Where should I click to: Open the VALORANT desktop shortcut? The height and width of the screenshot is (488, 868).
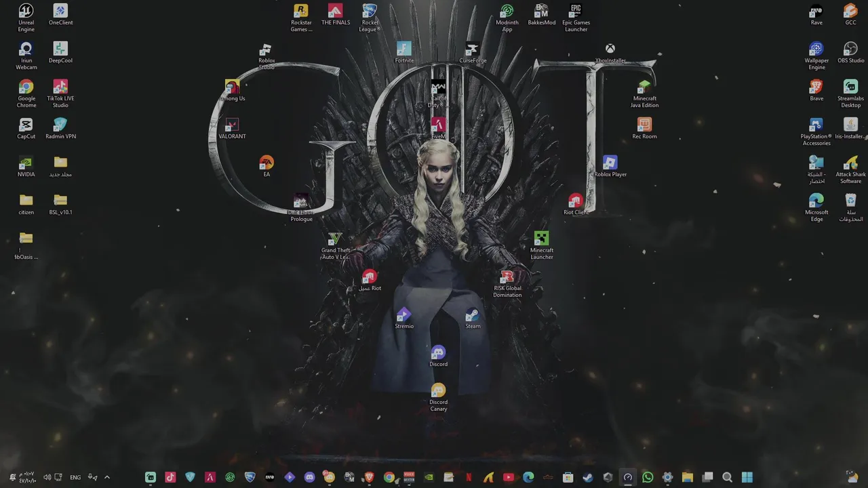tap(233, 129)
